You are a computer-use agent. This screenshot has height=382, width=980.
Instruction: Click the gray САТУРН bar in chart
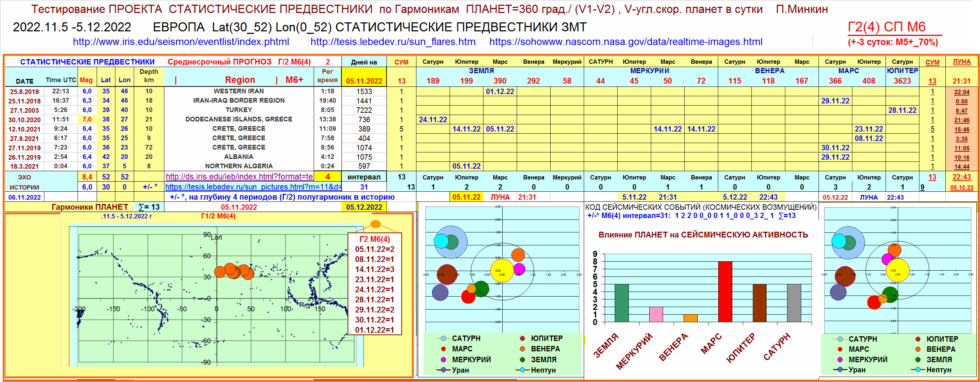[x=794, y=303]
